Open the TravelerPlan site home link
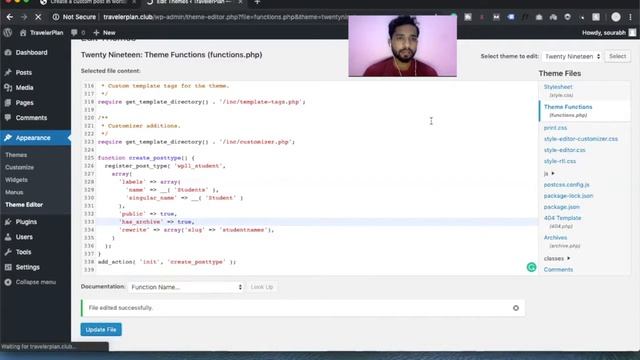 point(42,33)
